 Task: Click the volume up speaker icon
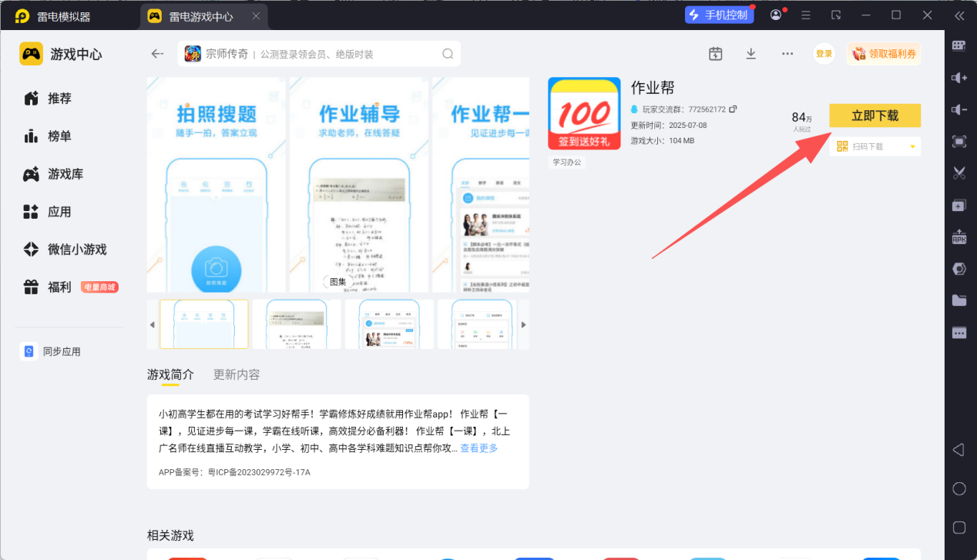[x=959, y=78]
